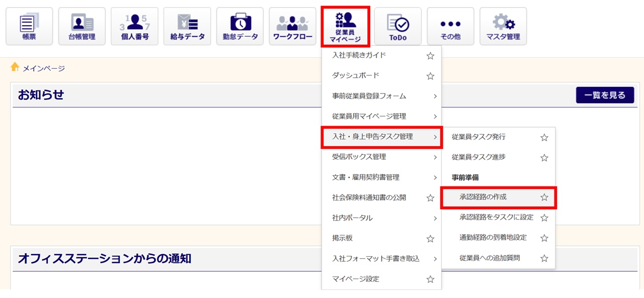Star 入社手続きガイド as favorite
The image size is (644, 298).
point(430,56)
